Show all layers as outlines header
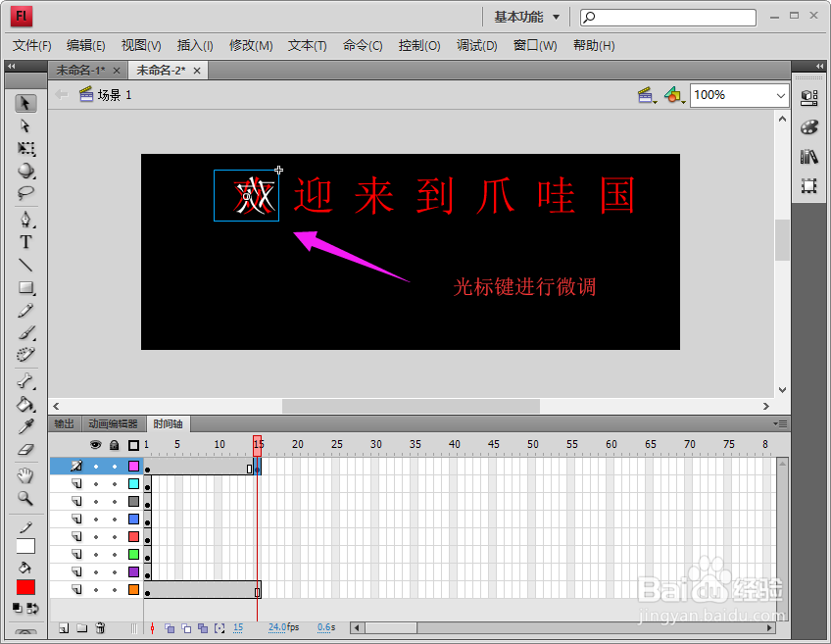Screen dimensions: 831x644 pos(133,445)
